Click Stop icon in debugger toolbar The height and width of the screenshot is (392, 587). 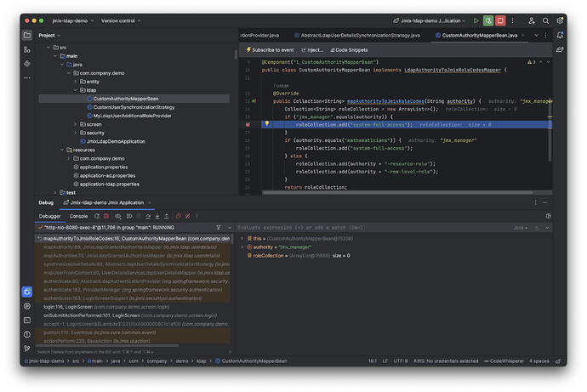(x=106, y=216)
